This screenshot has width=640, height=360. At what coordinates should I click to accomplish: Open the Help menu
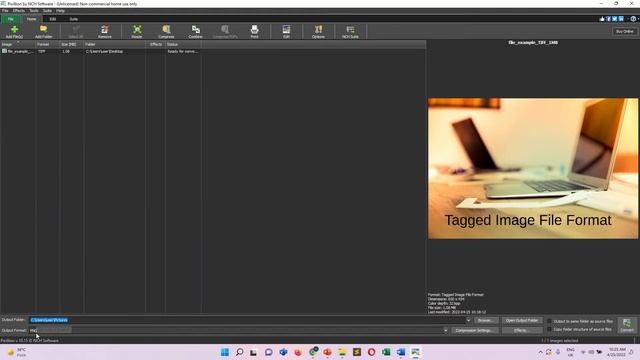pos(60,11)
